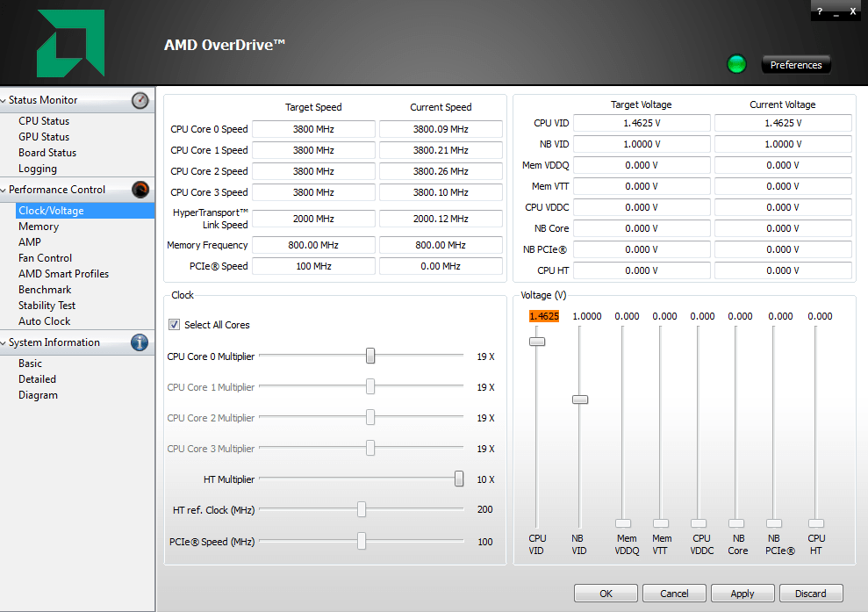Click CPU Core 0 target speed field
The height and width of the screenshot is (612, 868).
[x=313, y=129]
